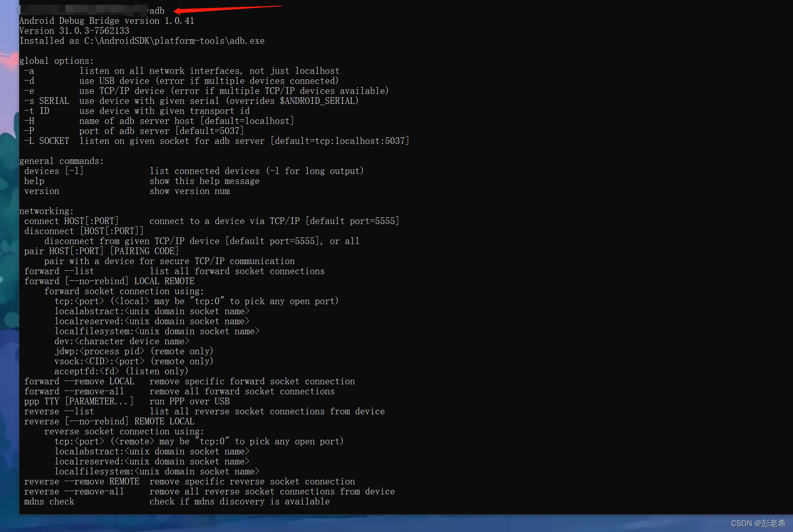
Task: Click the 'reverse --remove REMOTE' command line
Action: (x=190, y=482)
